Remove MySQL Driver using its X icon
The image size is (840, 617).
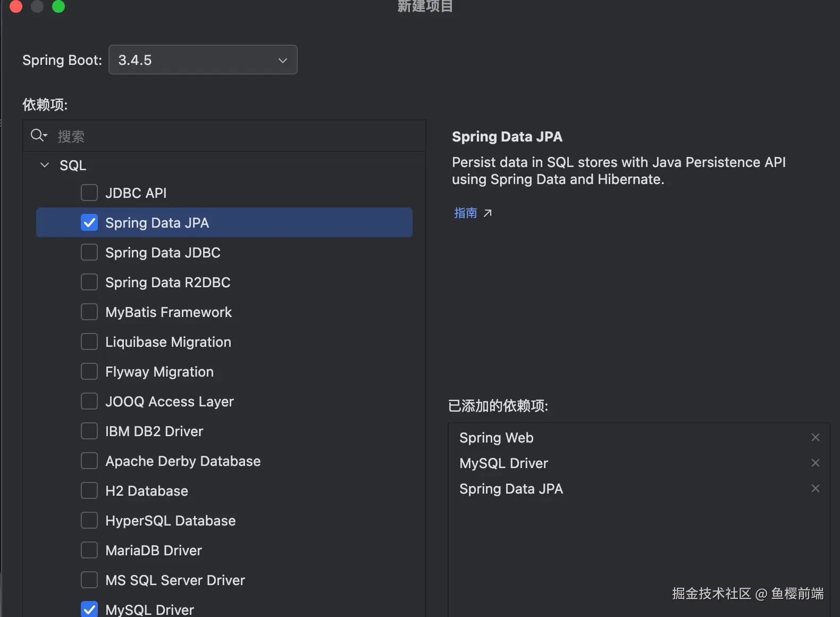(x=815, y=463)
